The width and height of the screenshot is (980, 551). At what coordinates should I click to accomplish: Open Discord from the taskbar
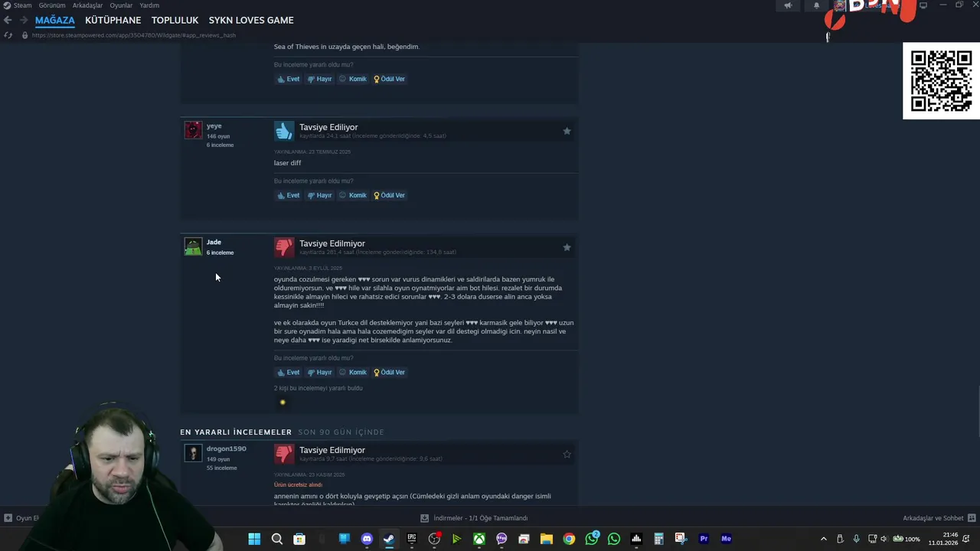tap(367, 539)
